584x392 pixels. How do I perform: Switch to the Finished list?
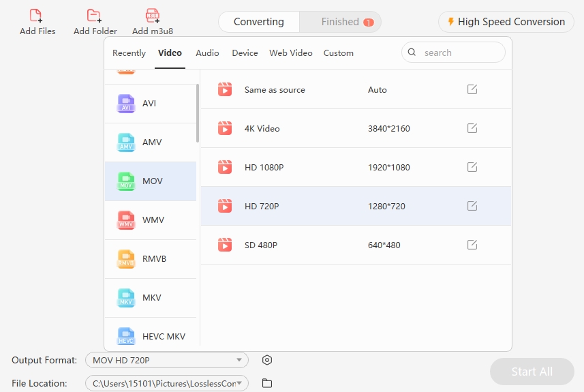(341, 22)
